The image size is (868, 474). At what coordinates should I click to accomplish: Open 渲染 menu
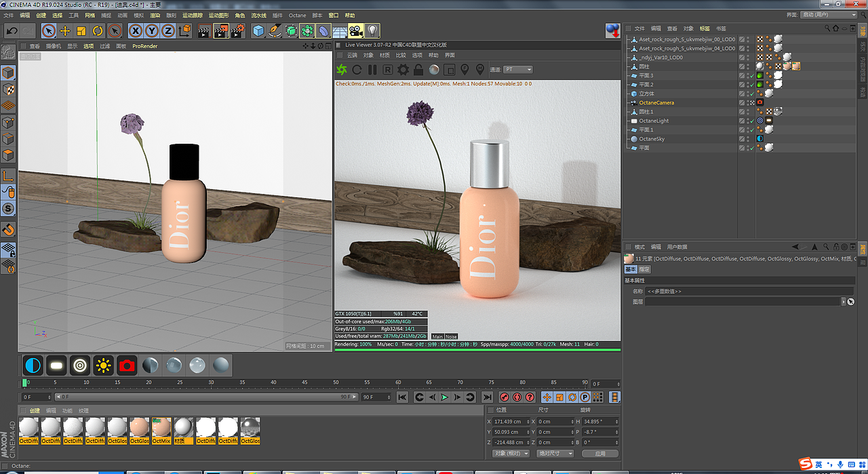(x=155, y=15)
